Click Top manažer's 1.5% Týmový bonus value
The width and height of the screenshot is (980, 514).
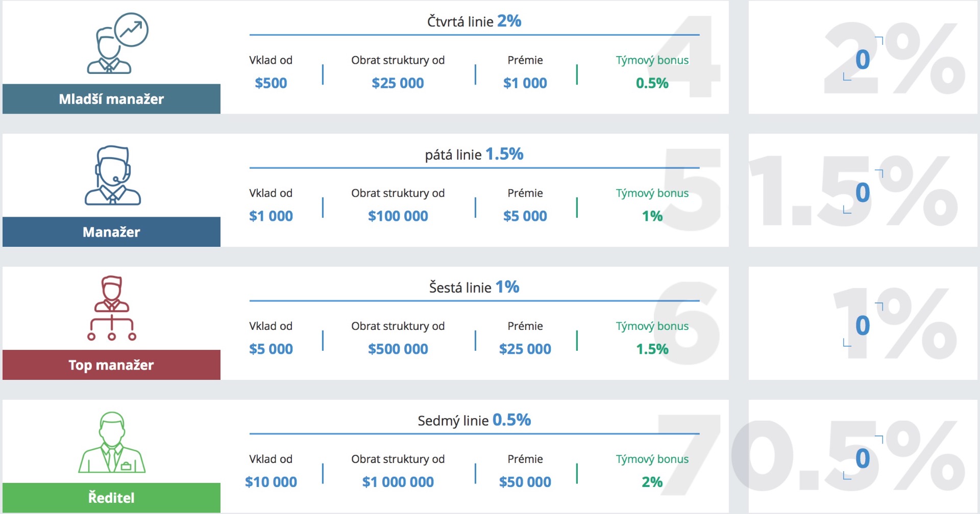click(652, 349)
